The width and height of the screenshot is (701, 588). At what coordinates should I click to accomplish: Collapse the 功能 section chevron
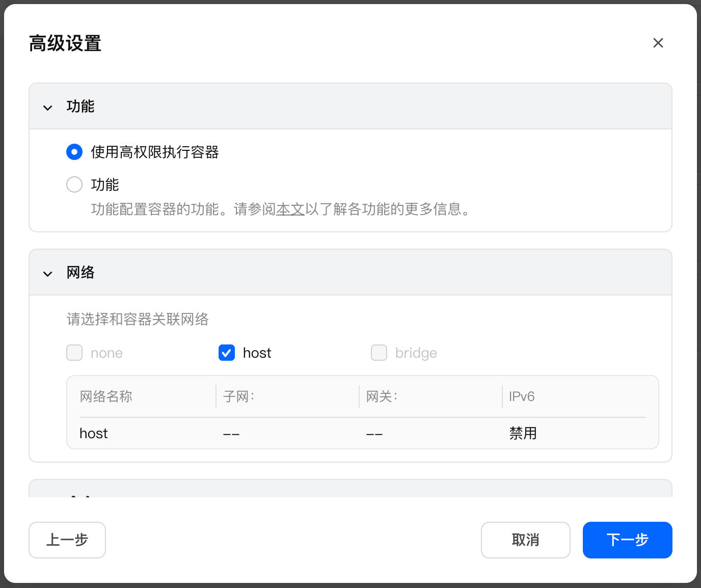click(47, 107)
